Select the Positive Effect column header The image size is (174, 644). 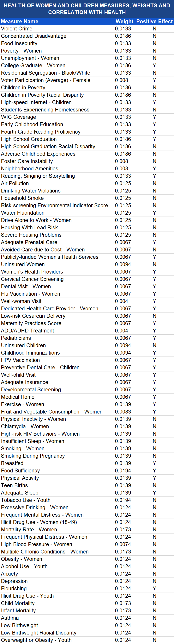coord(154,22)
